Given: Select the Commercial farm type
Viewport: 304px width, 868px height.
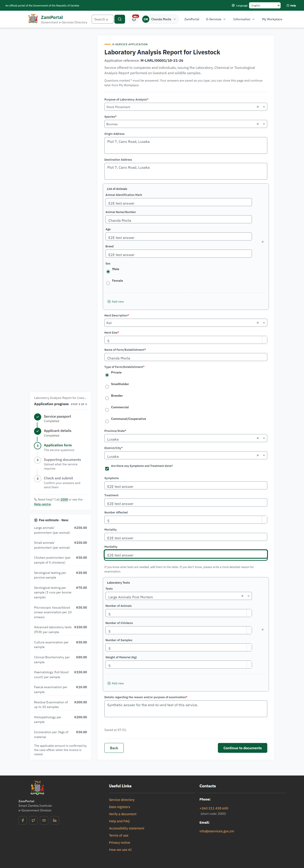Looking at the screenshot, I should (x=107, y=410).
